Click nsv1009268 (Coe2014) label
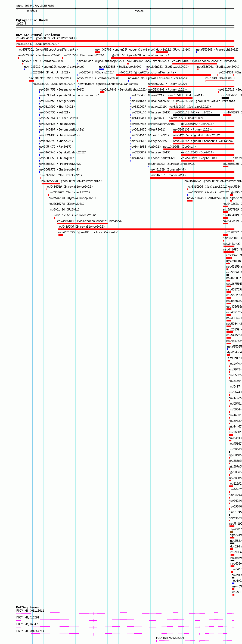242x644 pixels. click(x=179, y=147)
